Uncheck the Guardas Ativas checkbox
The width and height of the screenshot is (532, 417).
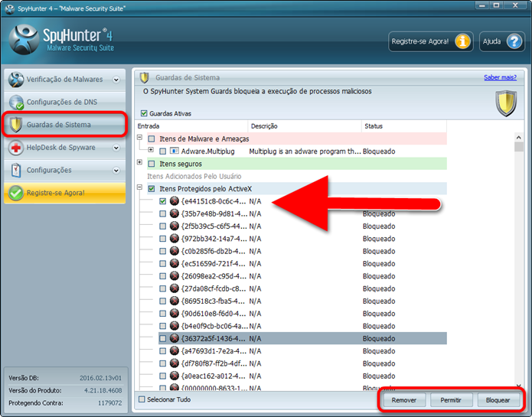(144, 113)
